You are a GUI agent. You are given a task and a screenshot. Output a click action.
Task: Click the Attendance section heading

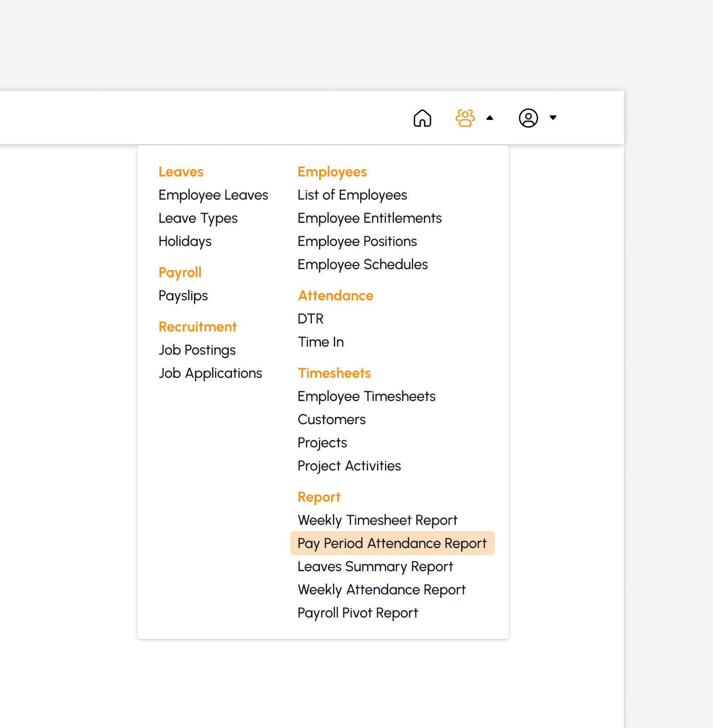[x=336, y=296]
